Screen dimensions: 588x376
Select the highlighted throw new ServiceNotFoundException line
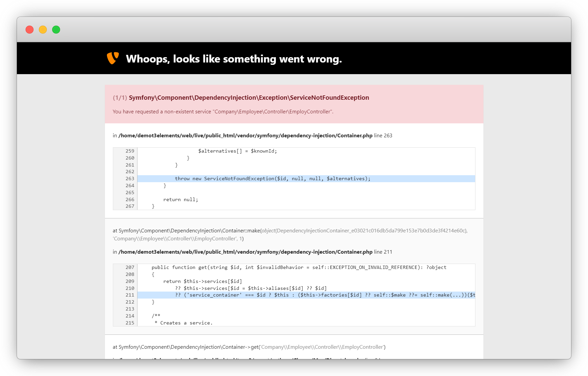[x=272, y=179]
